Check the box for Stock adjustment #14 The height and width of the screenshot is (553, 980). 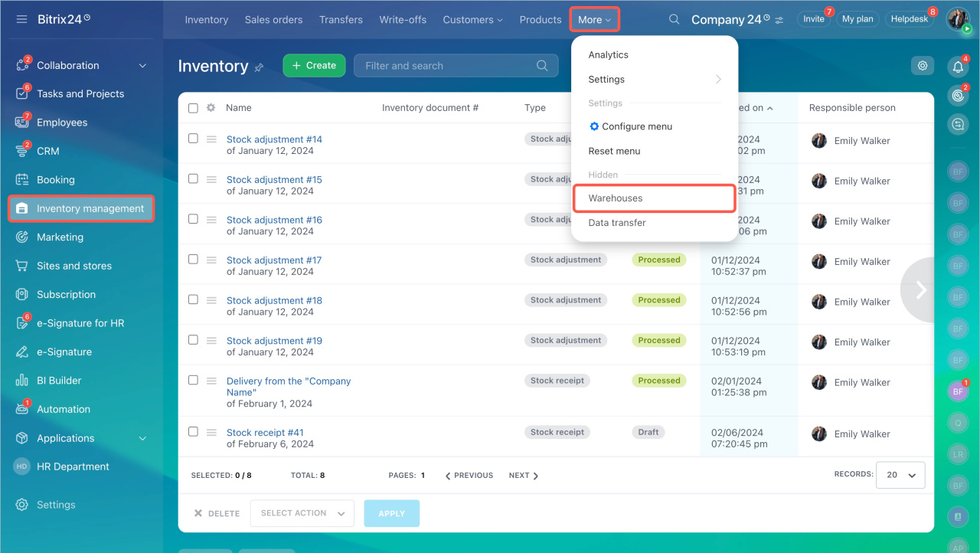[x=193, y=139]
